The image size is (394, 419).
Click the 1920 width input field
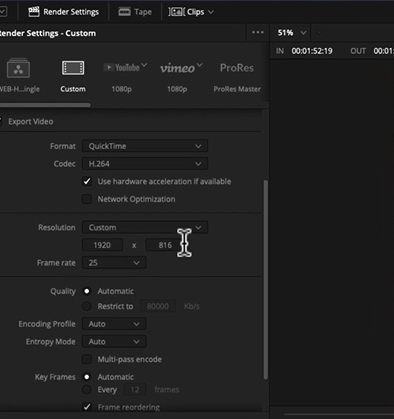tap(102, 245)
